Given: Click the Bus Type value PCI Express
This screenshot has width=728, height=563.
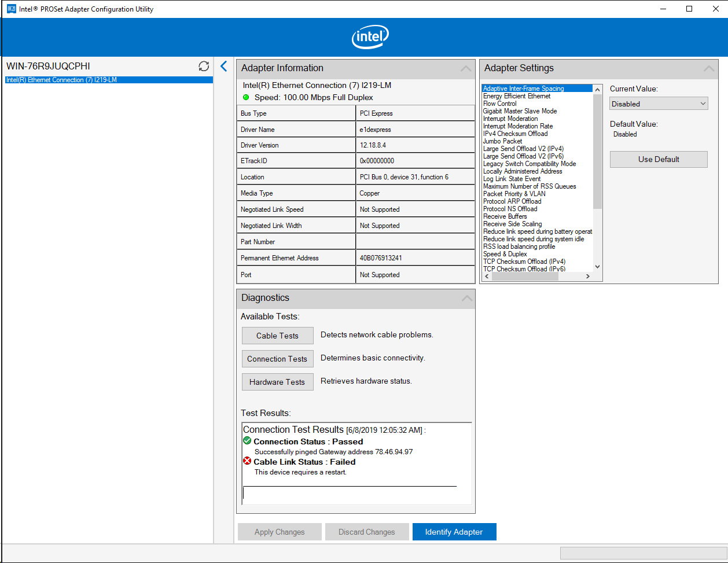Looking at the screenshot, I should [x=376, y=113].
